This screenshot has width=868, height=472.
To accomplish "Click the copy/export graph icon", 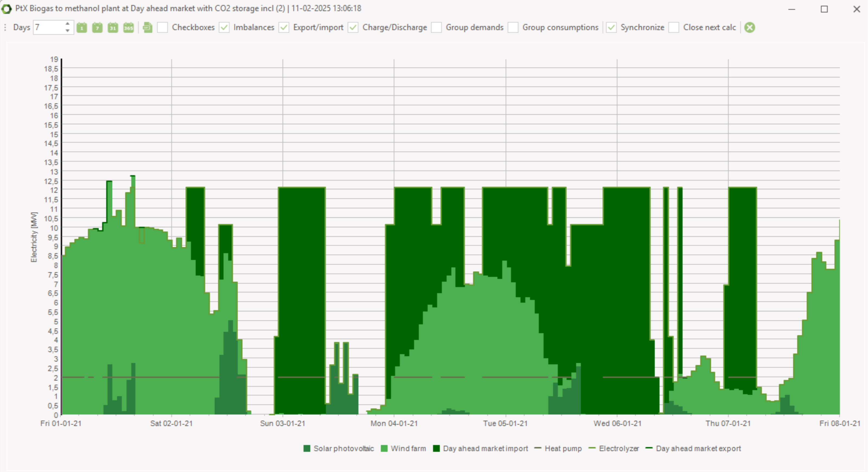I will [148, 28].
